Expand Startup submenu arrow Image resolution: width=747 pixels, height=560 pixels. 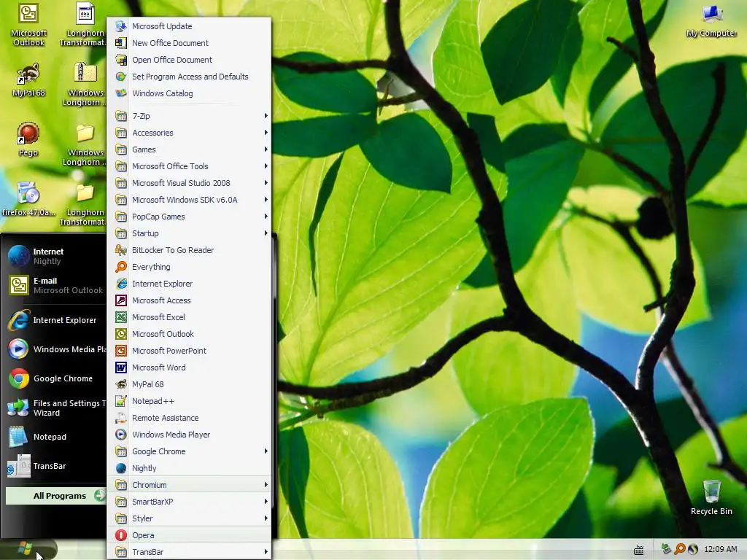(266, 233)
